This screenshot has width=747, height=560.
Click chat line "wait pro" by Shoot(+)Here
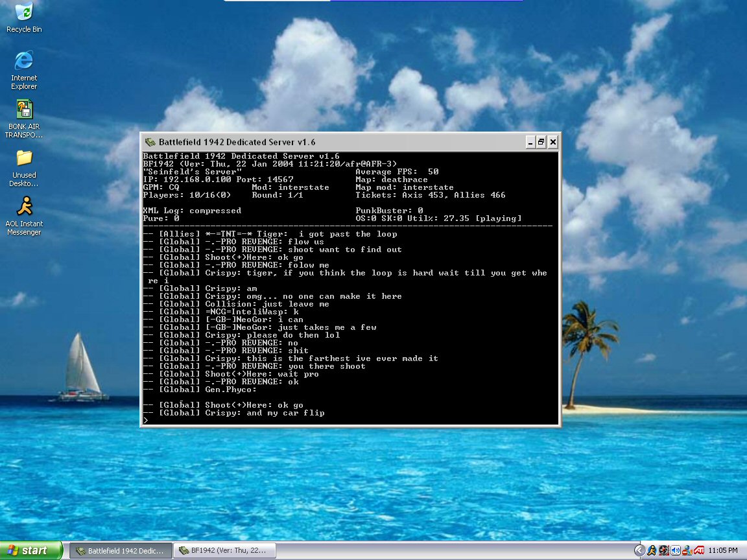click(231, 374)
